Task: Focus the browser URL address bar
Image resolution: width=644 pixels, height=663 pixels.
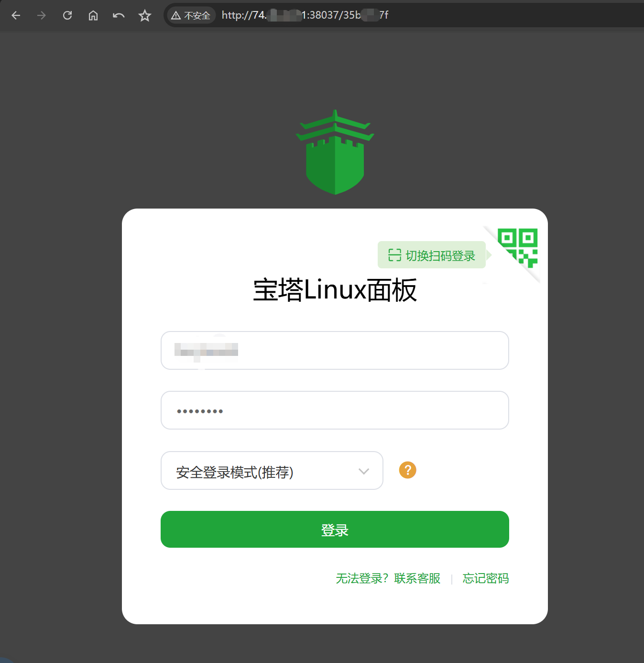Action: pyautogui.click(x=430, y=15)
